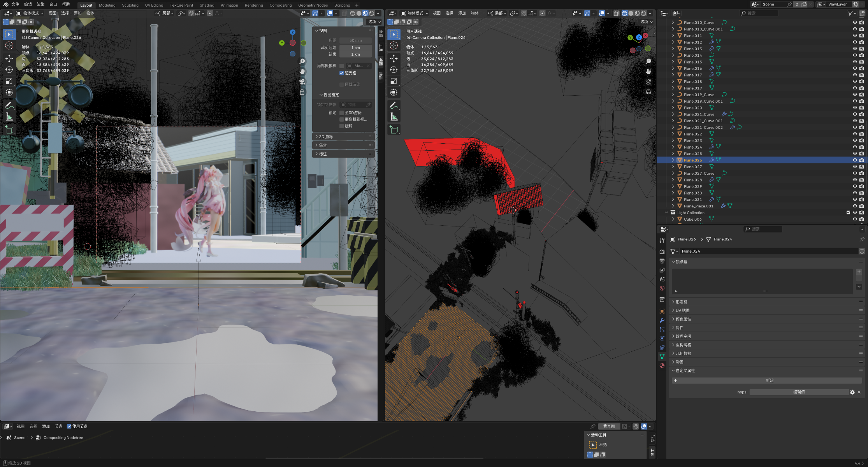Enable lock 至3D游标 checkbox
This screenshot has height=467, width=868.
(342, 113)
